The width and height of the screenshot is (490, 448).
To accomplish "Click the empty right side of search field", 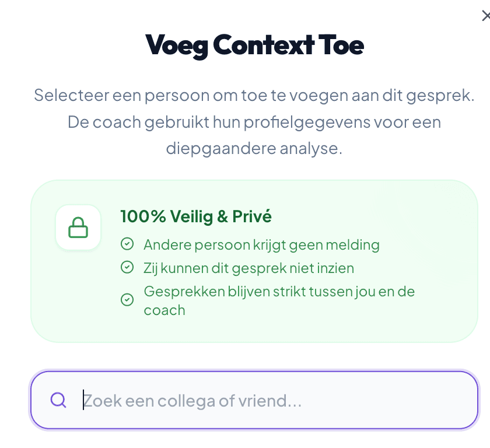I will pyautogui.click(x=408, y=401).
